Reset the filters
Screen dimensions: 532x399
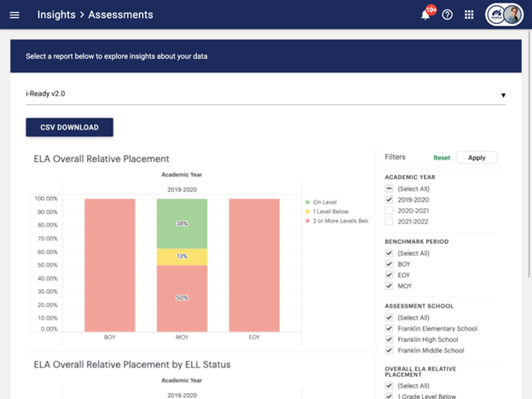click(442, 158)
